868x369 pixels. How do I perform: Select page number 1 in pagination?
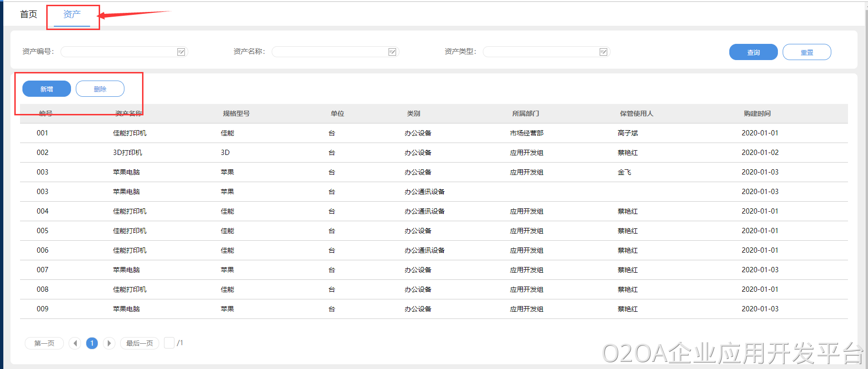92,343
